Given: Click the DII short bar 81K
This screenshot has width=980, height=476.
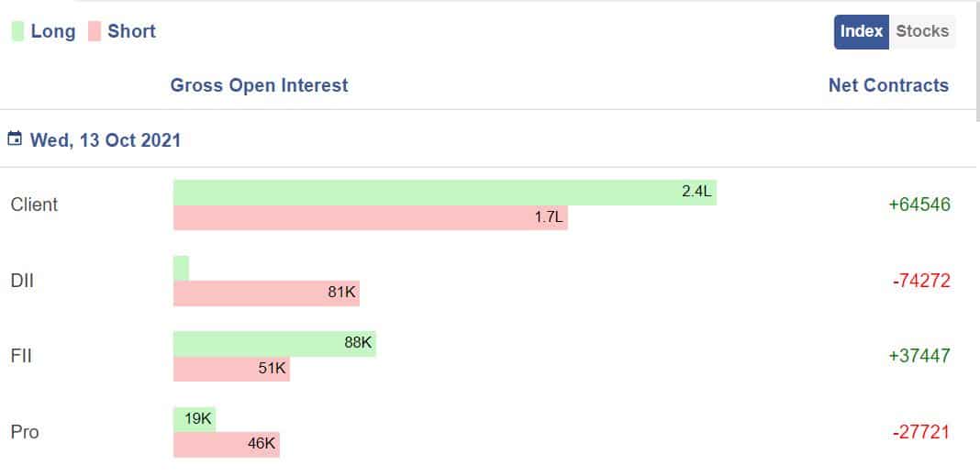Looking at the screenshot, I should [x=266, y=293].
